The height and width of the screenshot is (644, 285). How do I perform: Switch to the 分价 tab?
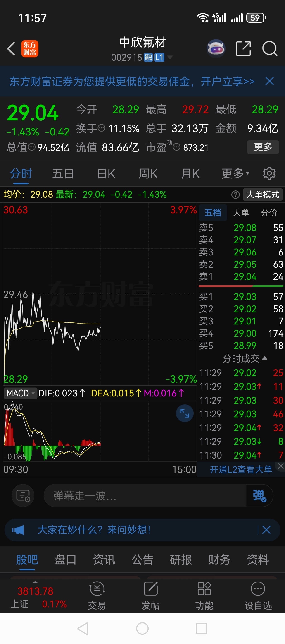[x=269, y=212]
